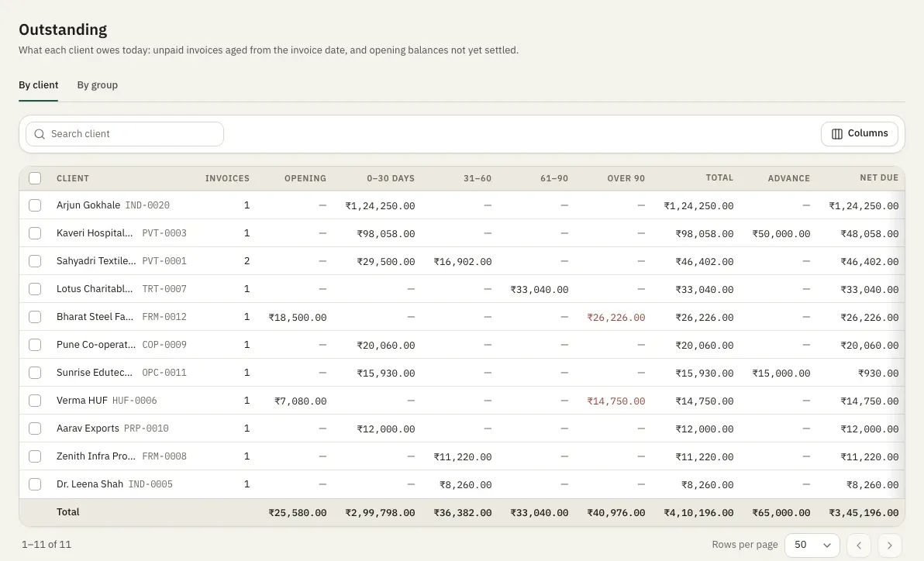
Task: Sort by the Total column header
Action: click(719, 178)
